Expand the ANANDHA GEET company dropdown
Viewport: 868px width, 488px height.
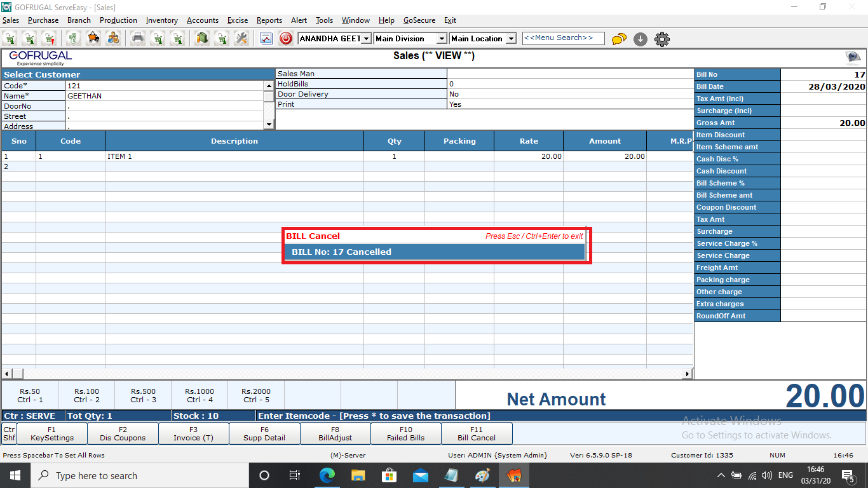click(366, 39)
